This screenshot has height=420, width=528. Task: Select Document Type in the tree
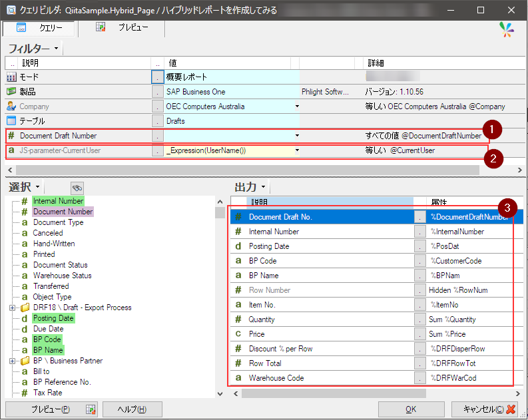click(x=58, y=222)
